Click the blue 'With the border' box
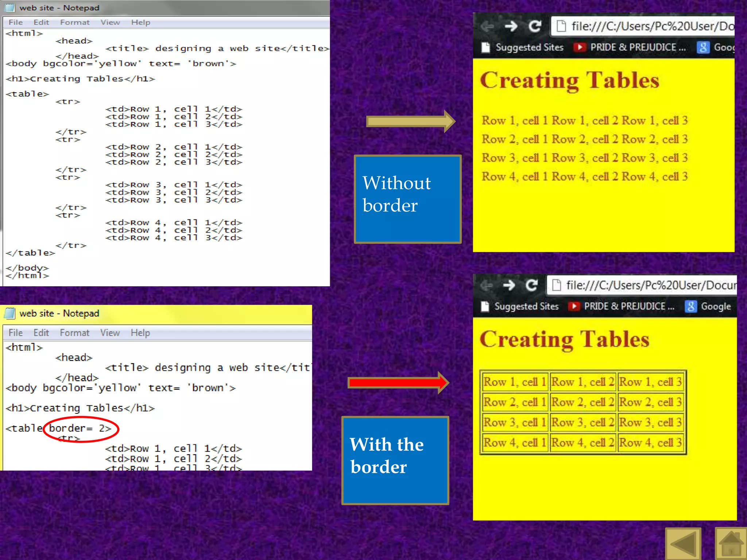Screen dimensions: 747x560 [395, 460]
